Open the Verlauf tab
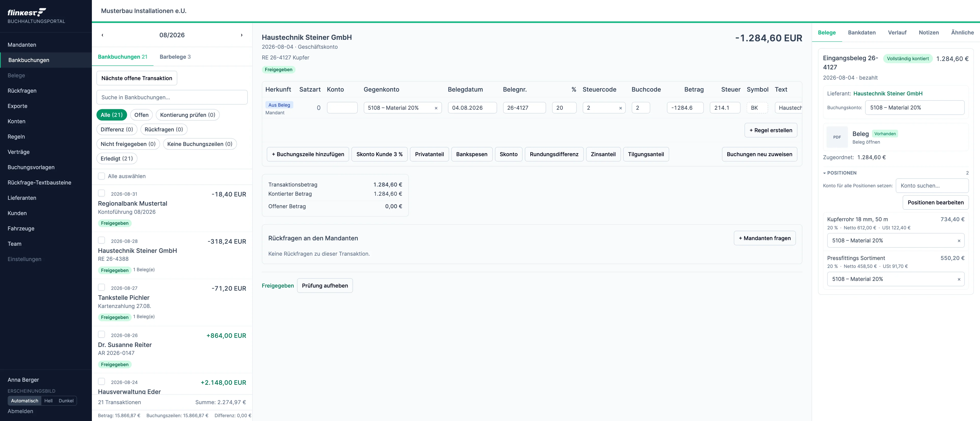 [897, 33]
